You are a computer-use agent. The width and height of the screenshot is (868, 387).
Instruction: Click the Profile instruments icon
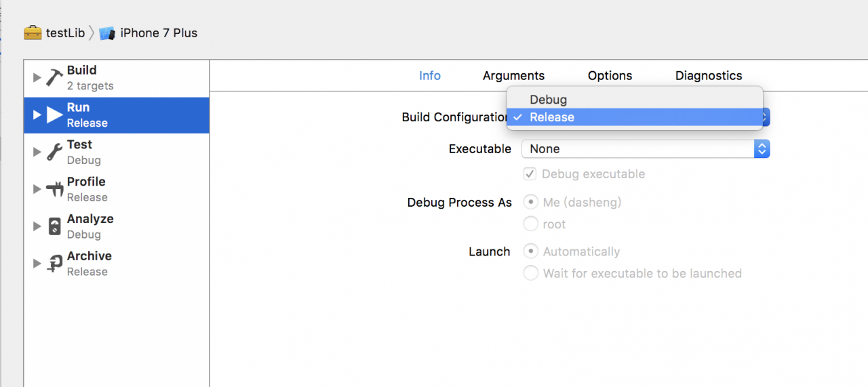click(x=55, y=189)
